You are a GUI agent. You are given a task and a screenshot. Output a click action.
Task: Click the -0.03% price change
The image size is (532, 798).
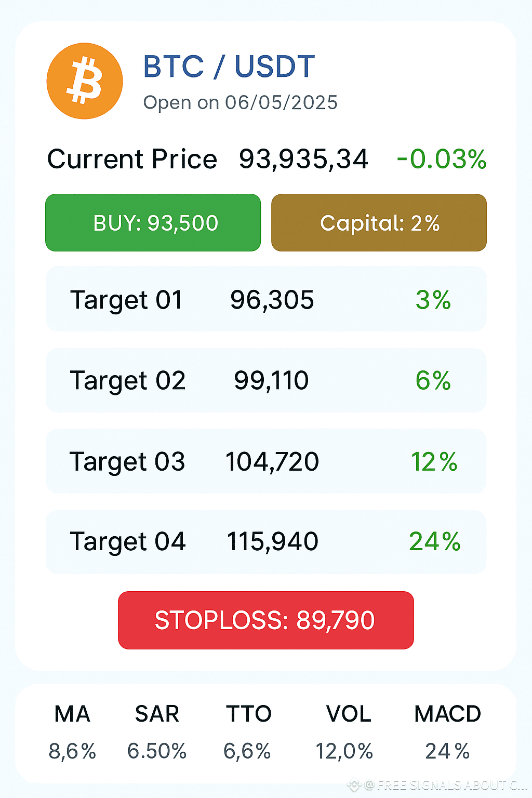(442, 159)
